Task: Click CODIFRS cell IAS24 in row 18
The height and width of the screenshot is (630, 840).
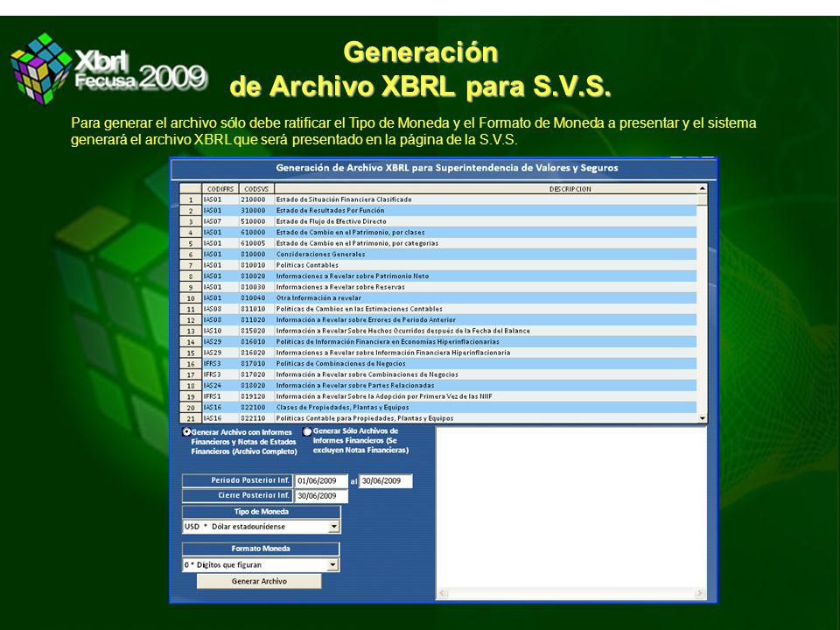Action: pos(220,385)
